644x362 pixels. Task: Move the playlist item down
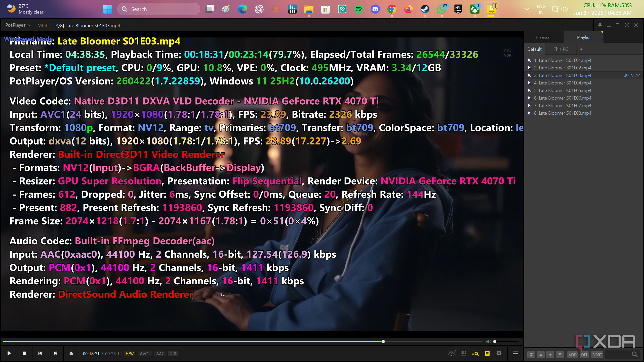tap(550, 355)
